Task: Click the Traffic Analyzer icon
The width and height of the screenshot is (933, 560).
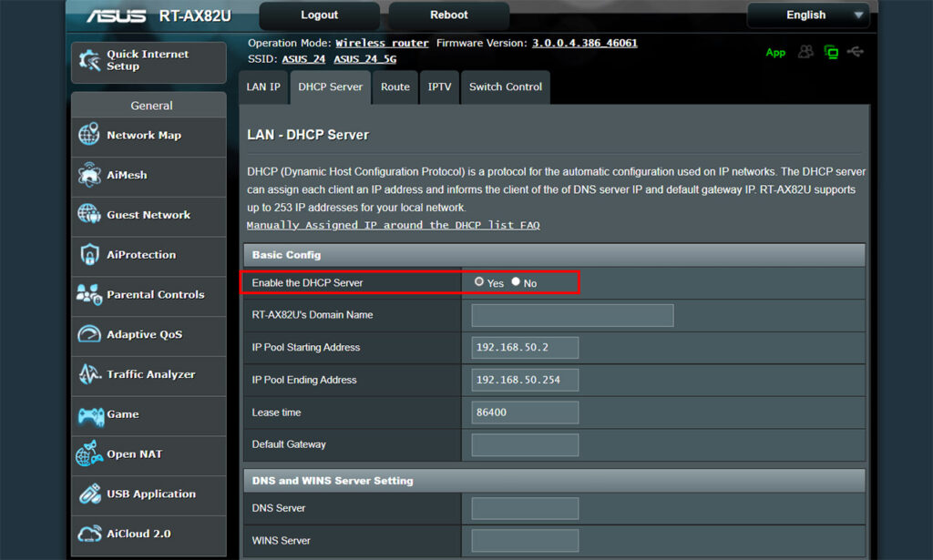Action: pyautogui.click(x=89, y=374)
